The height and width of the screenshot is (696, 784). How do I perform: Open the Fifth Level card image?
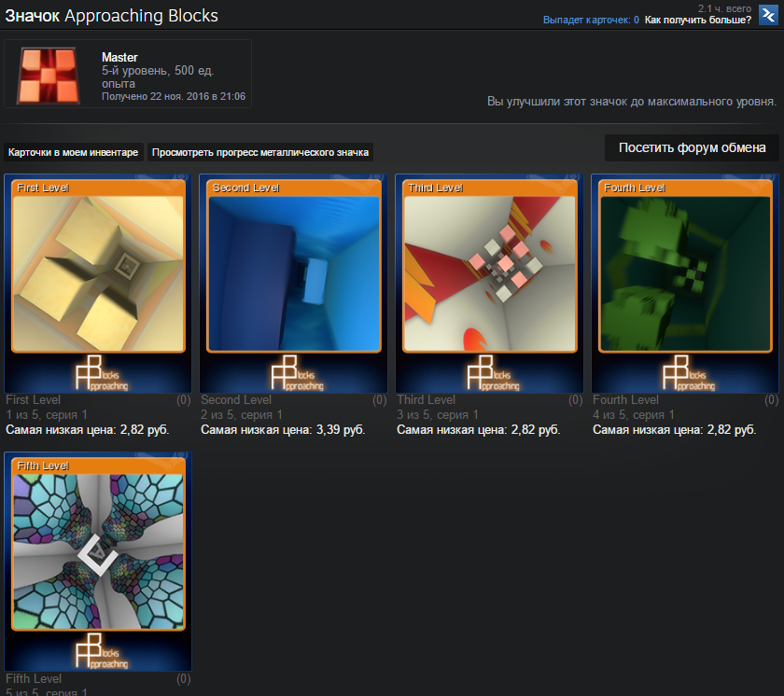coord(99,551)
